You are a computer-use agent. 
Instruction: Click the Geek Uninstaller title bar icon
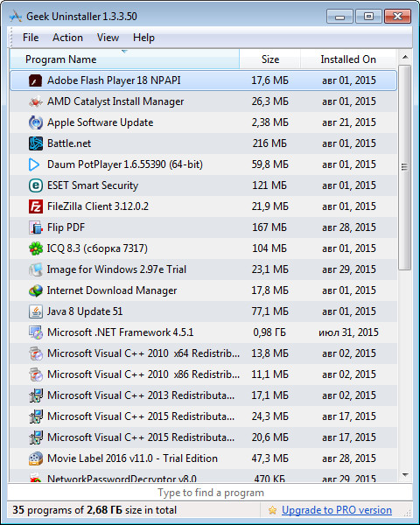16,16
